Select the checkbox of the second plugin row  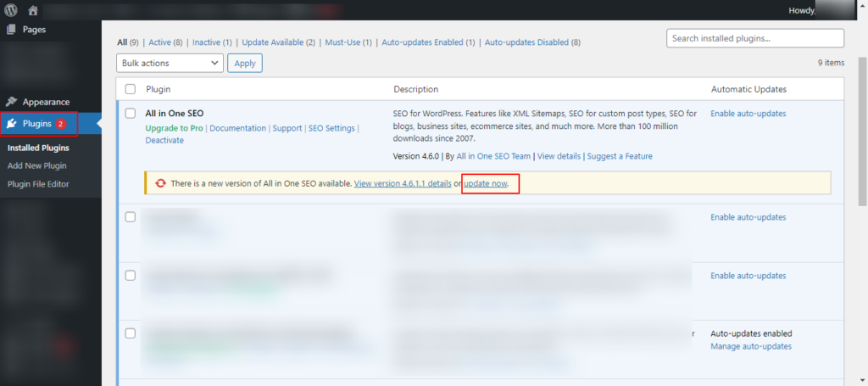click(x=131, y=217)
